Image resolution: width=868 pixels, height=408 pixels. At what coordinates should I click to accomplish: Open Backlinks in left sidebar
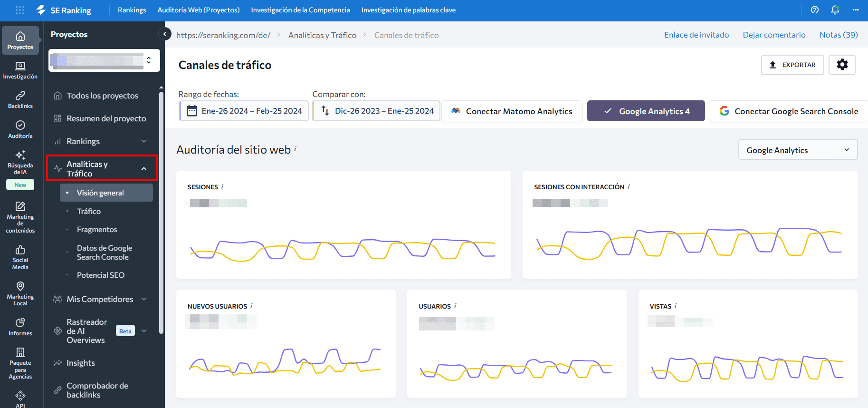pos(20,100)
